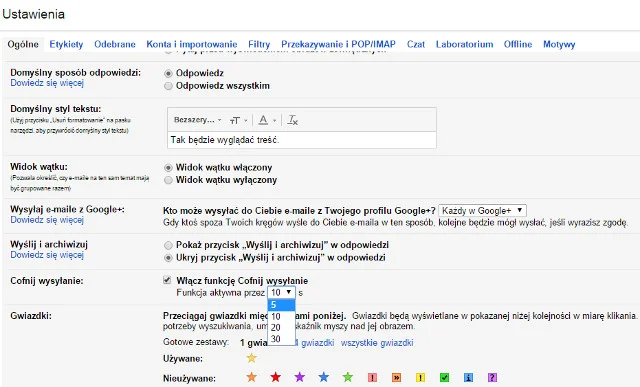The width and height of the screenshot is (640, 387).
Task: Pick the purple star icon
Action: pos(300,377)
